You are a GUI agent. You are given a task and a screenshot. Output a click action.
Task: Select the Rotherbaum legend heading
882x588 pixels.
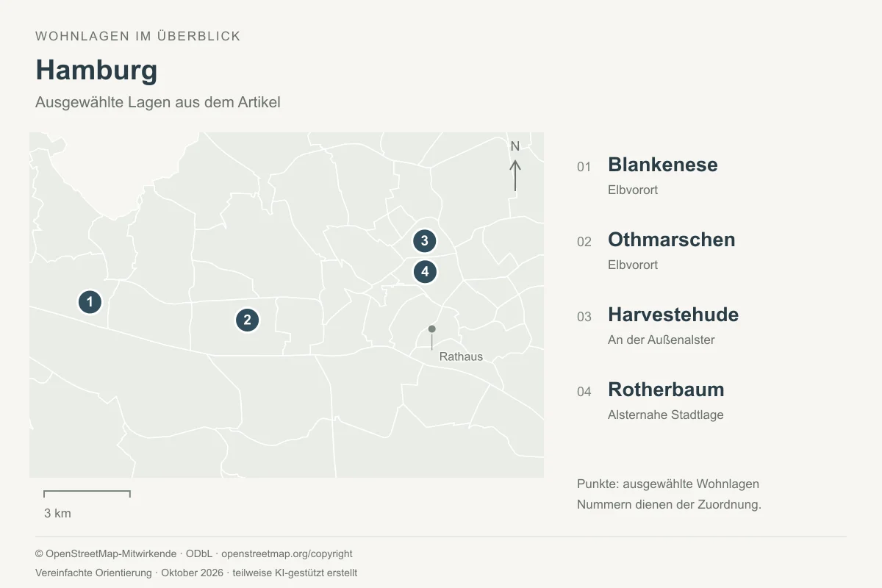click(666, 390)
